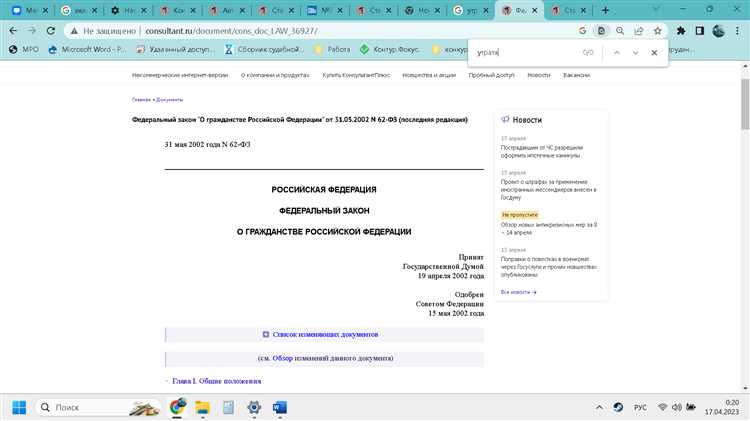Expand the tab search dropdown arrow

coord(656,9)
